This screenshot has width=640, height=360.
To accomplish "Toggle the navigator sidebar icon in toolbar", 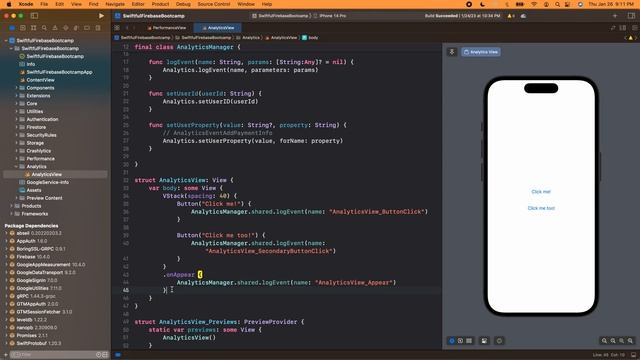I will coord(34,16).
